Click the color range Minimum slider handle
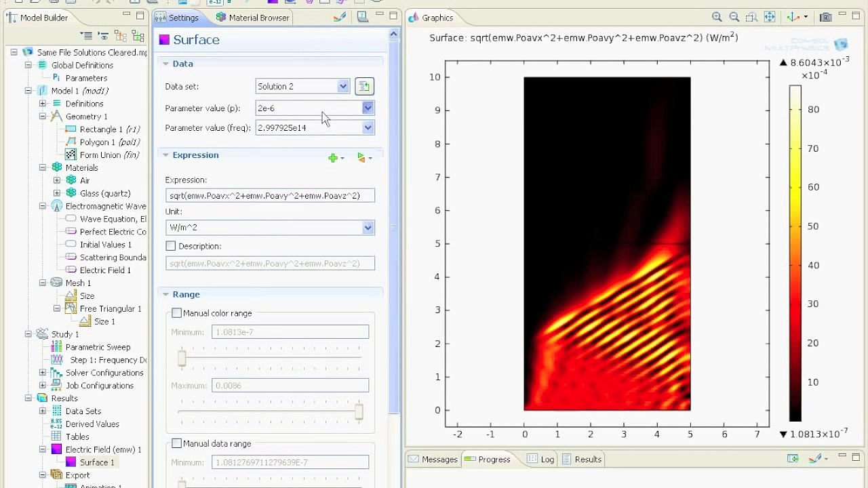 pyautogui.click(x=182, y=358)
